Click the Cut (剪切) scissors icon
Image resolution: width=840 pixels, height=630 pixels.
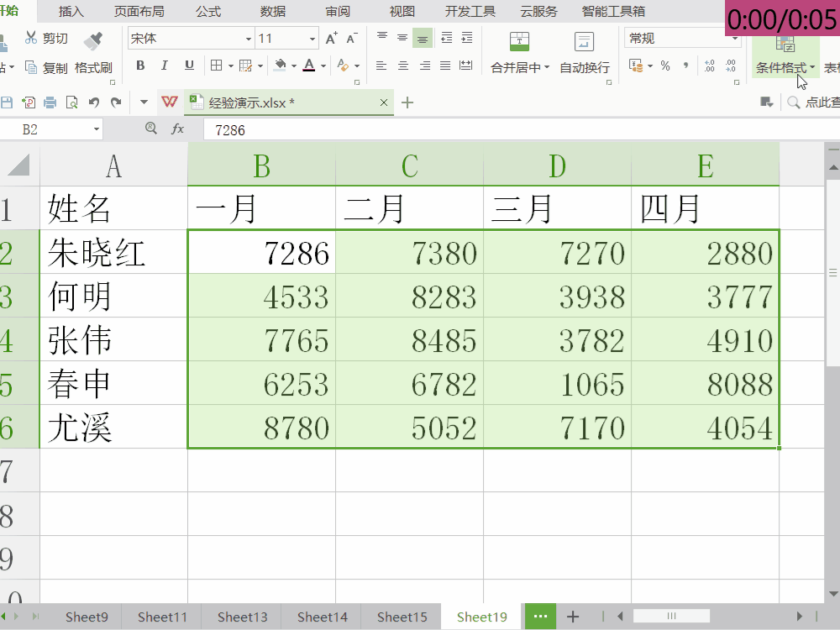pyautogui.click(x=30, y=38)
